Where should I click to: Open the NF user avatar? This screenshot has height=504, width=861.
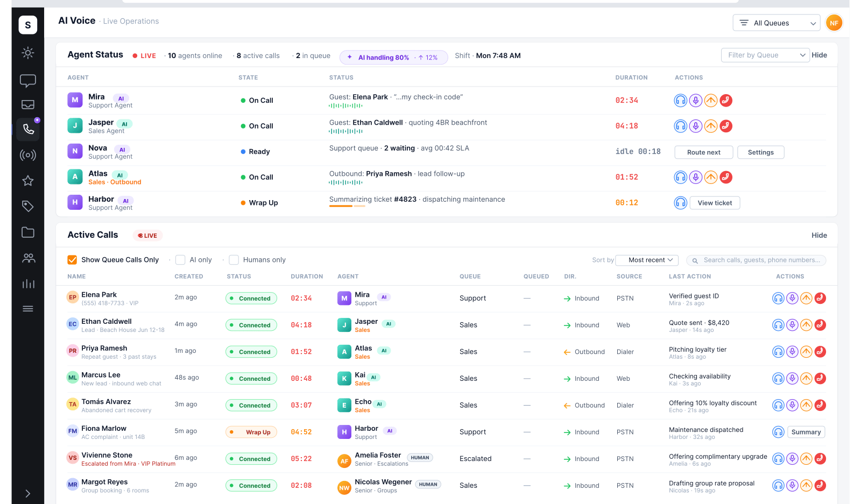pos(834,23)
